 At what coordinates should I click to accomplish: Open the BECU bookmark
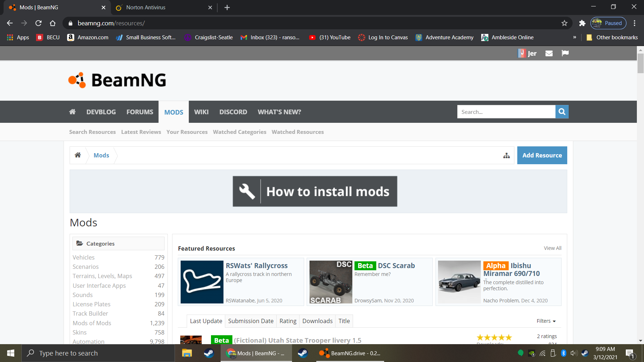coord(48,37)
